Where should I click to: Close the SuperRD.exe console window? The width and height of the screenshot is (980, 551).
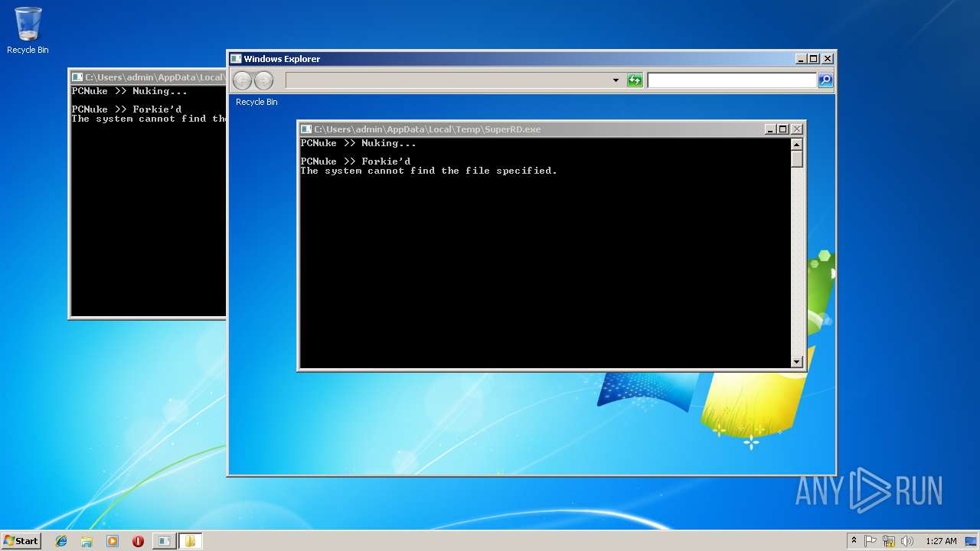(797, 129)
